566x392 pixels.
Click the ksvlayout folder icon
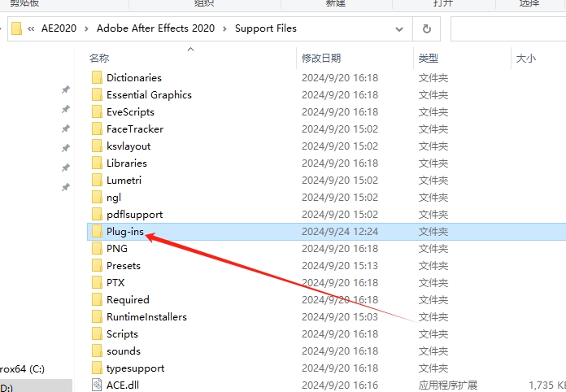coord(97,146)
